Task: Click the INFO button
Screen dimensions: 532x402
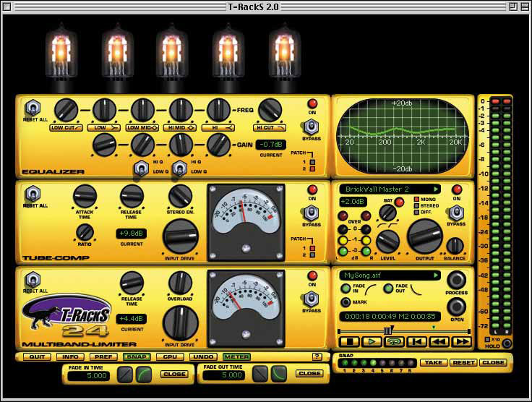Action: point(70,357)
